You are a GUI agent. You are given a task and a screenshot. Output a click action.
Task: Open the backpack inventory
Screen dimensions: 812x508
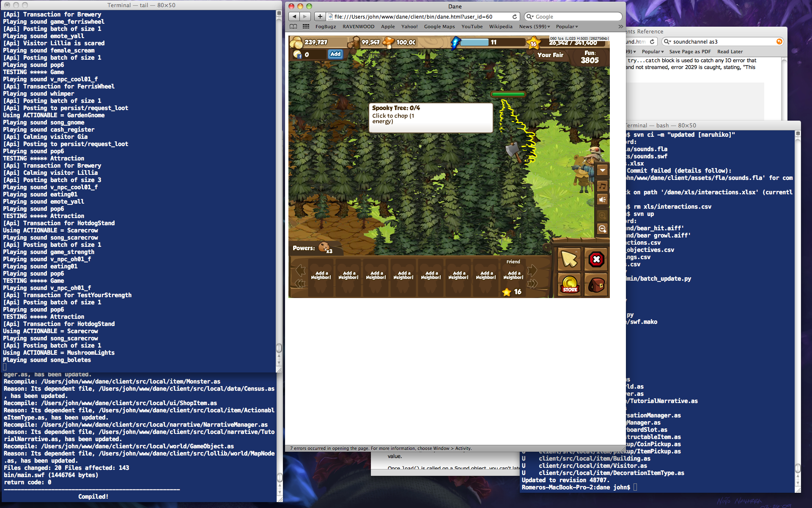(596, 284)
